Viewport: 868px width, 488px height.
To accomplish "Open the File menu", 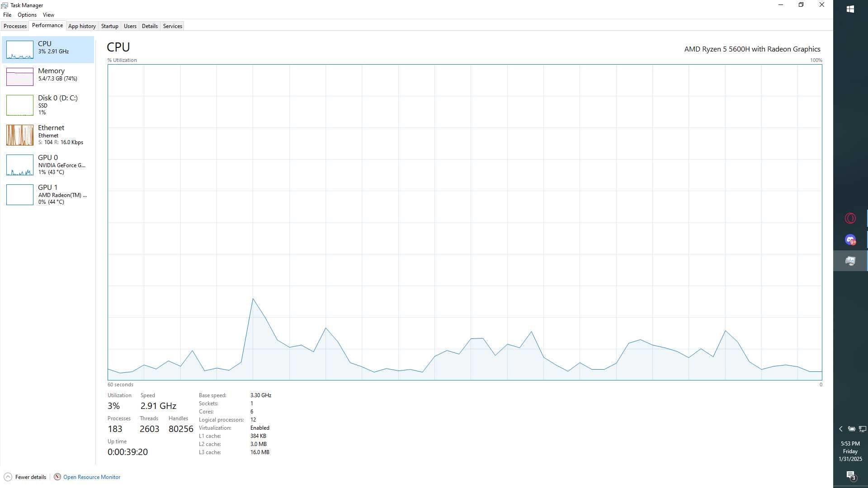I will (7, 15).
